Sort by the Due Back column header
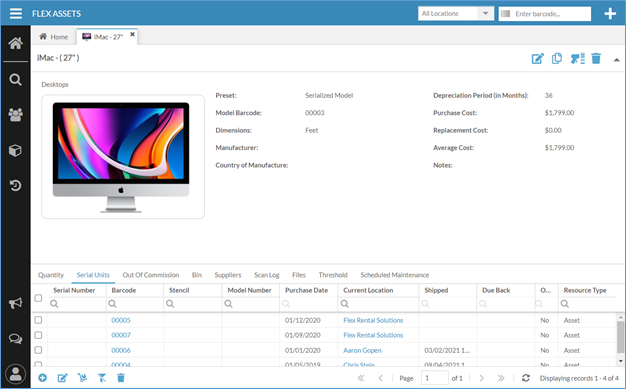 496,290
